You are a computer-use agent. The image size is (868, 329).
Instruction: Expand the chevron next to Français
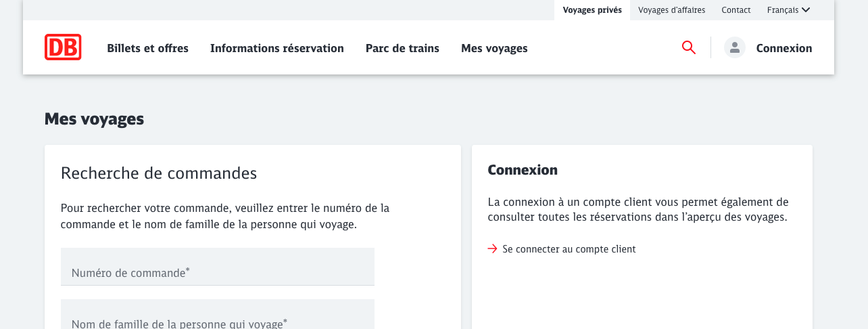coord(806,10)
